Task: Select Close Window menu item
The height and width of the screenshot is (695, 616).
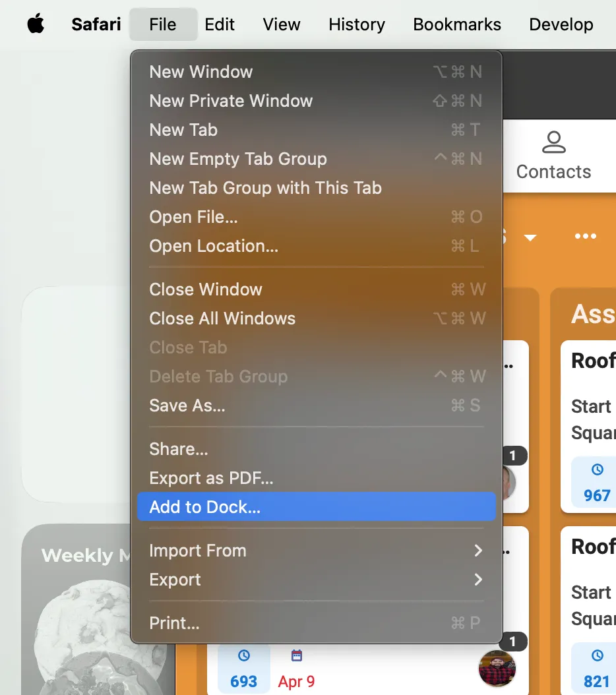Action: click(x=317, y=289)
